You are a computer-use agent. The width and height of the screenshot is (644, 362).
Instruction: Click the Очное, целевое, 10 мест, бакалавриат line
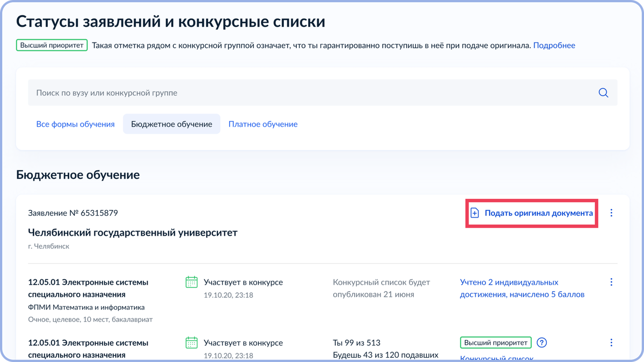click(90, 320)
